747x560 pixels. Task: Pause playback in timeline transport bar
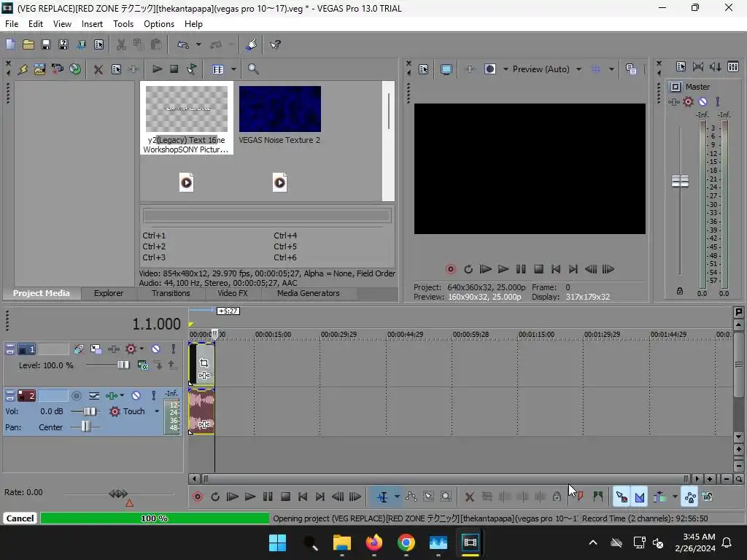(x=268, y=497)
